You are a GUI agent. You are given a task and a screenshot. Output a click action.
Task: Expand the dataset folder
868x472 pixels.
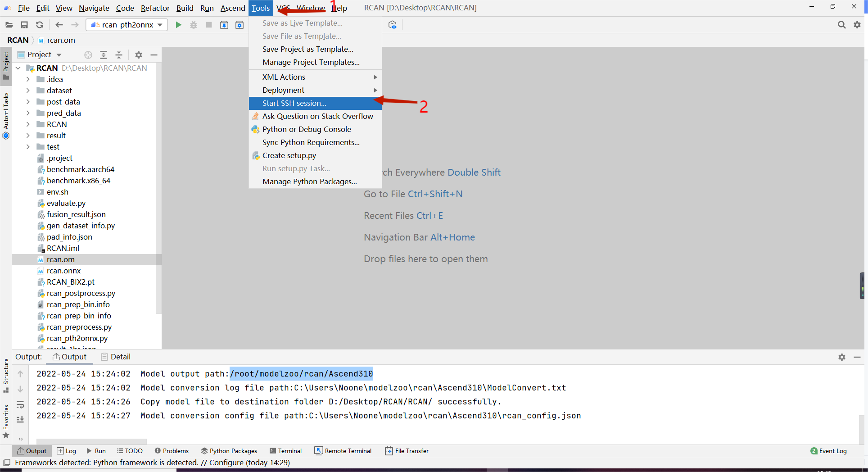click(28, 91)
